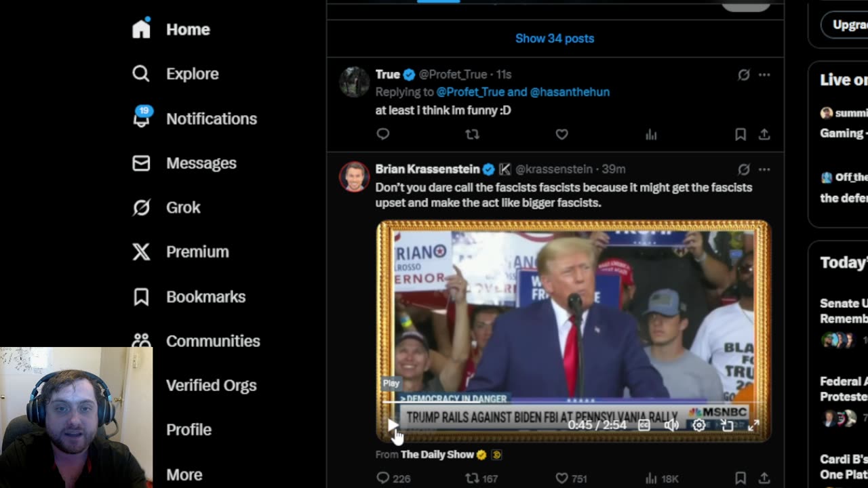Open More menu item

coord(184,474)
